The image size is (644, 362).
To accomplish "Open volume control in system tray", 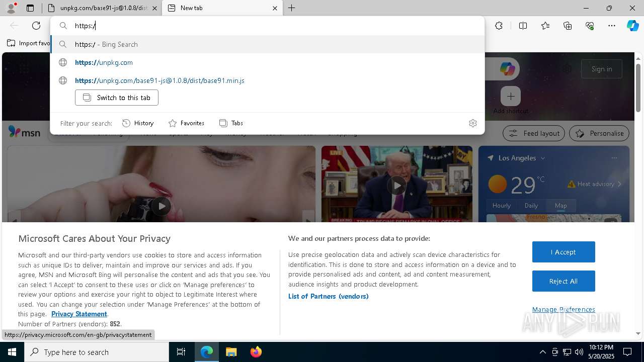I will tap(579, 352).
